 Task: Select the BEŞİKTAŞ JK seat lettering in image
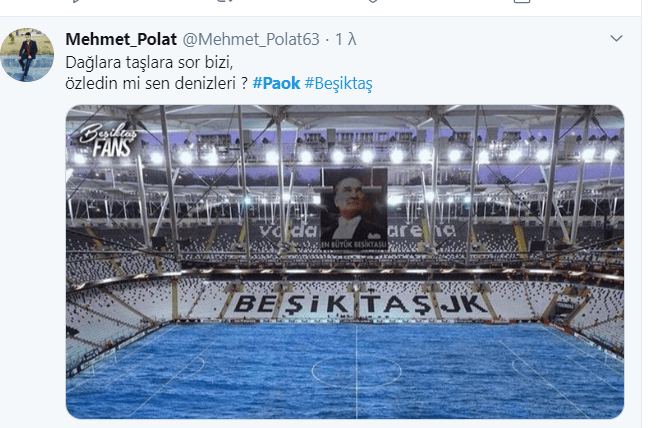pos(361,304)
